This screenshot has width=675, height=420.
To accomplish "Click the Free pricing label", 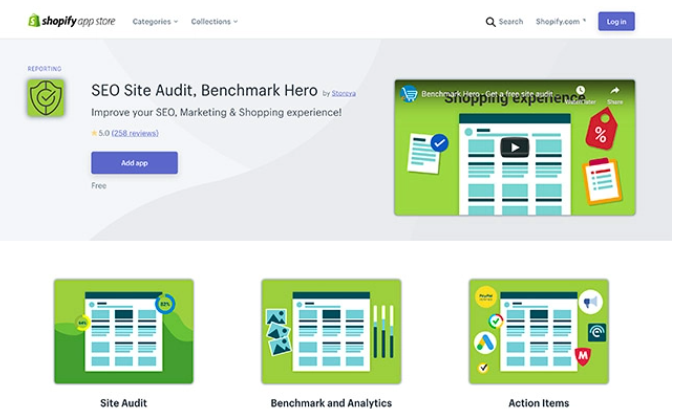I will (99, 186).
